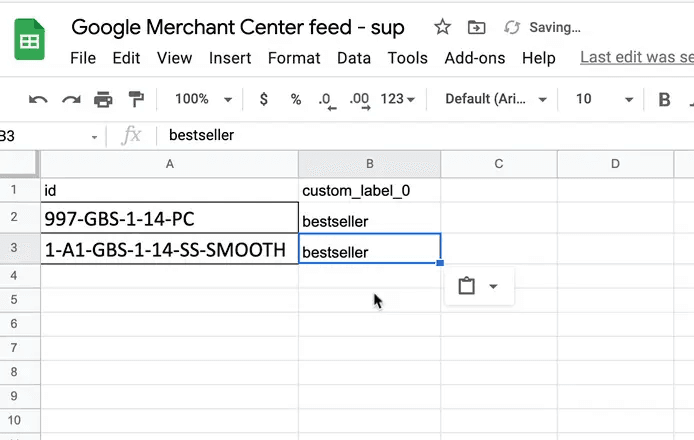Open the Format menu
This screenshot has height=440, width=694.
[294, 58]
